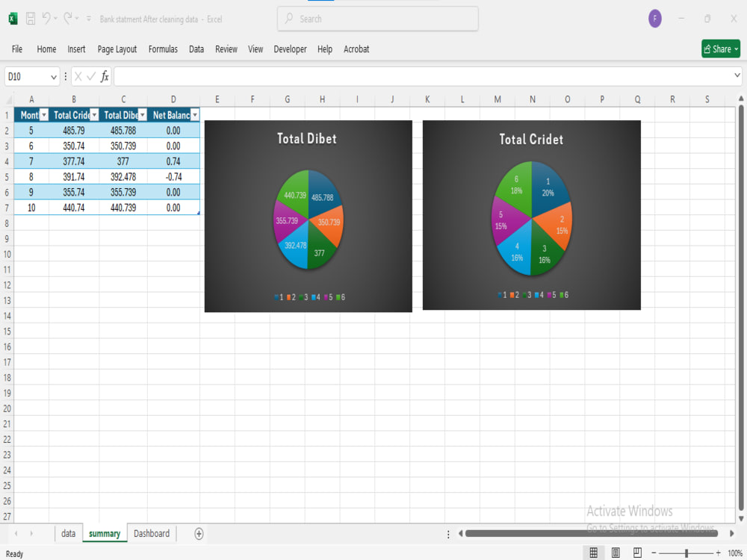The width and height of the screenshot is (747, 560).
Task: Select cell with value 392.478
Action: click(123, 177)
